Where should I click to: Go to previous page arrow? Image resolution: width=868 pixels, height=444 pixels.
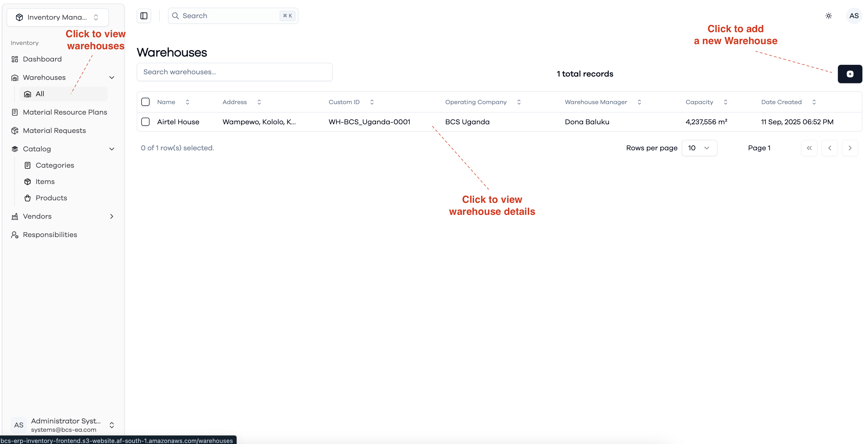tap(829, 148)
